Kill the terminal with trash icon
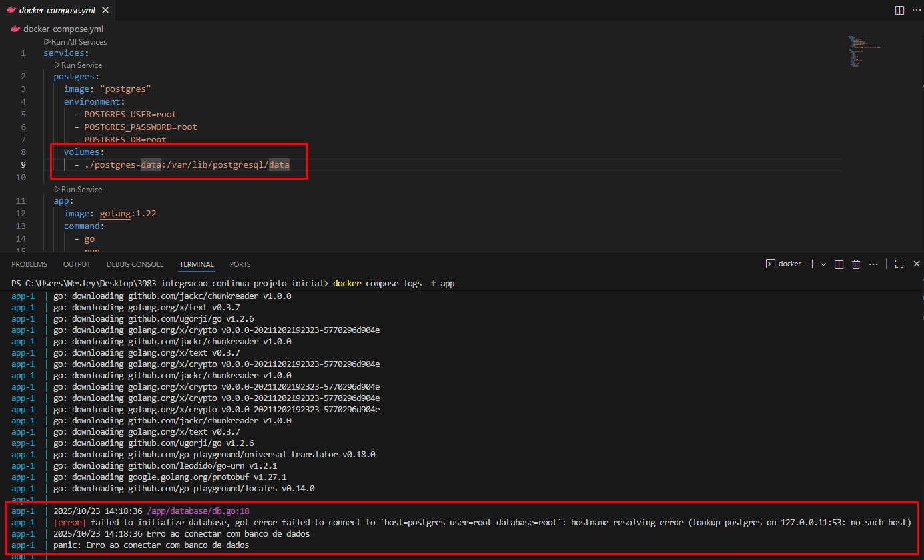Image resolution: width=924 pixels, height=560 pixels. (857, 264)
